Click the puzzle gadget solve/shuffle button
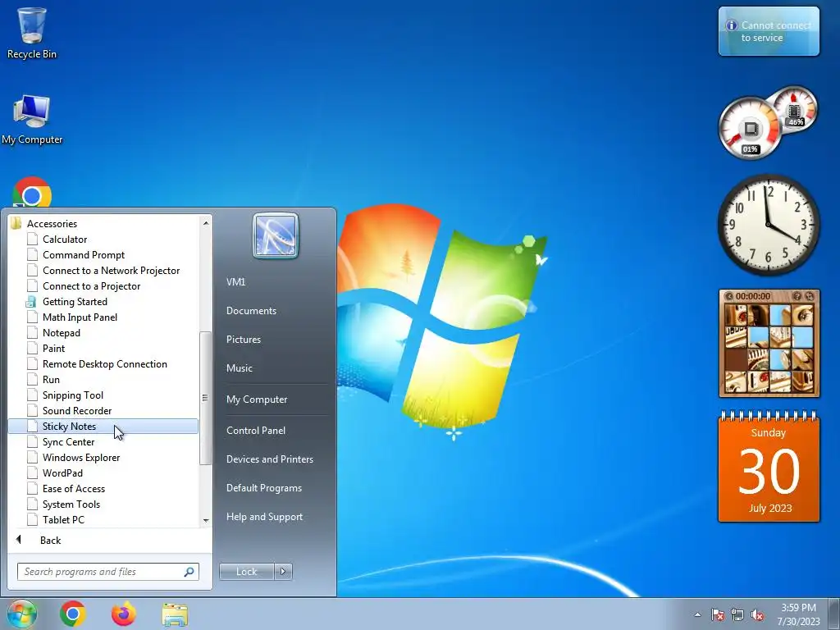 click(x=810, y=296)
